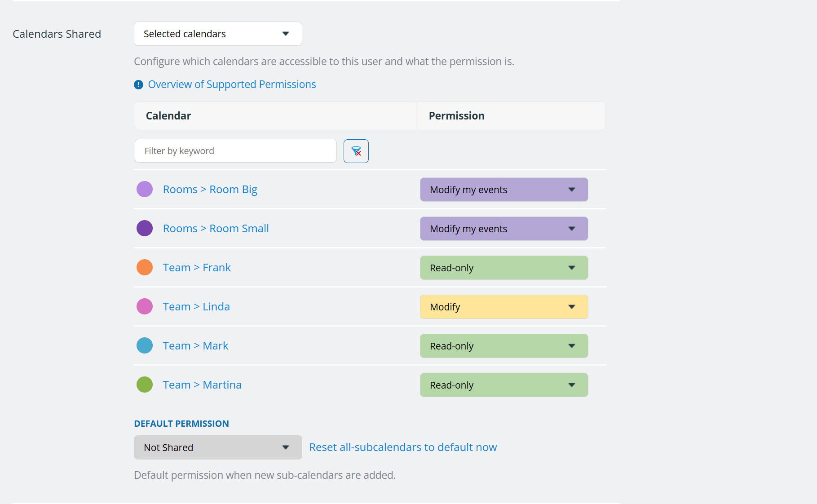The height and width of the screenshot is (504, 817).
Task: Open the Rooms > Room Big calendar
Action: click(210, 189)
